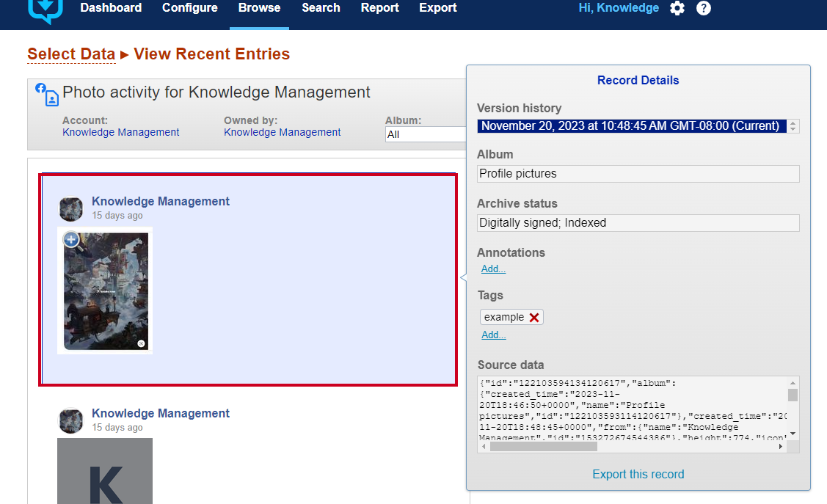
Task: Open the Report menu
Action: [x=380, y=8]
